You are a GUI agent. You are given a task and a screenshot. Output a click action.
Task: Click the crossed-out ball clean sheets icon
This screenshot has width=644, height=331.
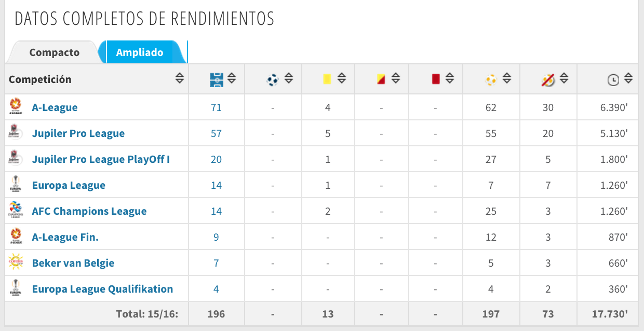tap(548, 79)
